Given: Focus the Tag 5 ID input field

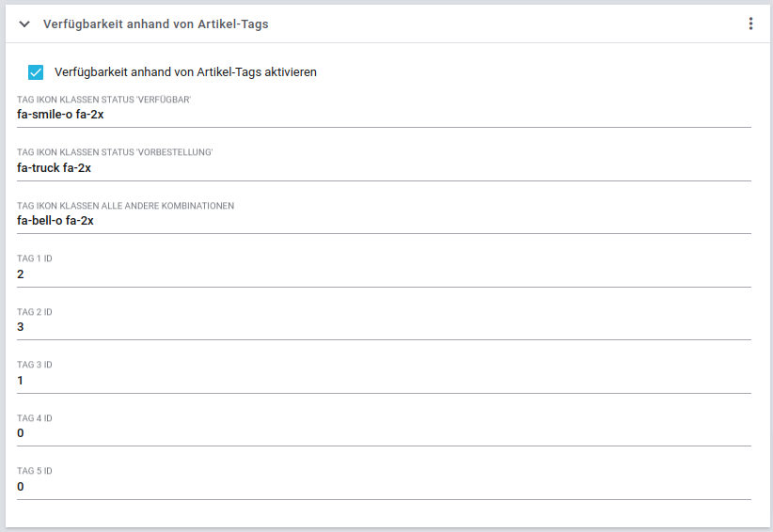Looking at the screenshot, I should pos(384,487).
